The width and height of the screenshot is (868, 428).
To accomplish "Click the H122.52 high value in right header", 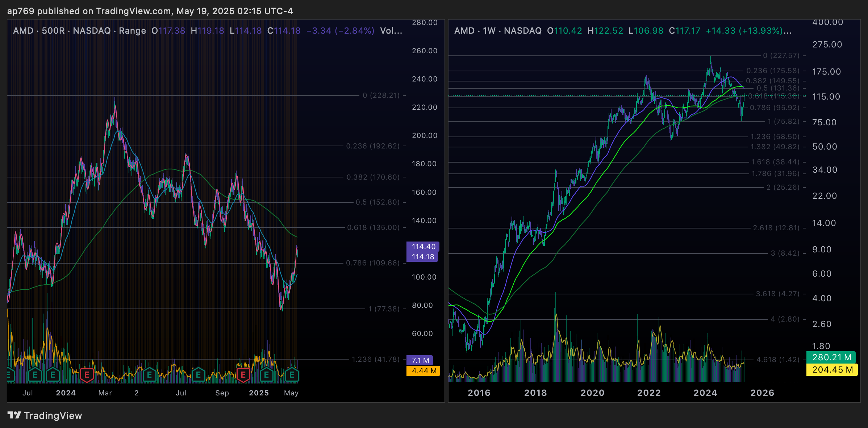I will [x=605, y=31].
